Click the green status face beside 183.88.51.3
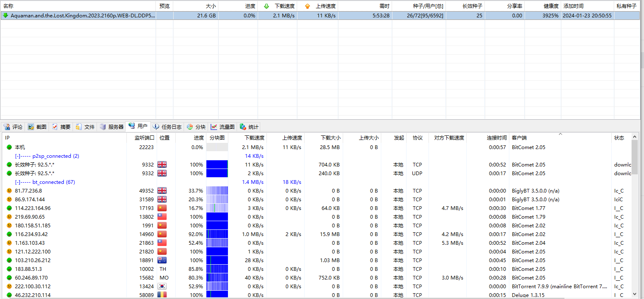The height and width of the screenshot is (299, 644). pyautogui.click(x=9, y=269)
